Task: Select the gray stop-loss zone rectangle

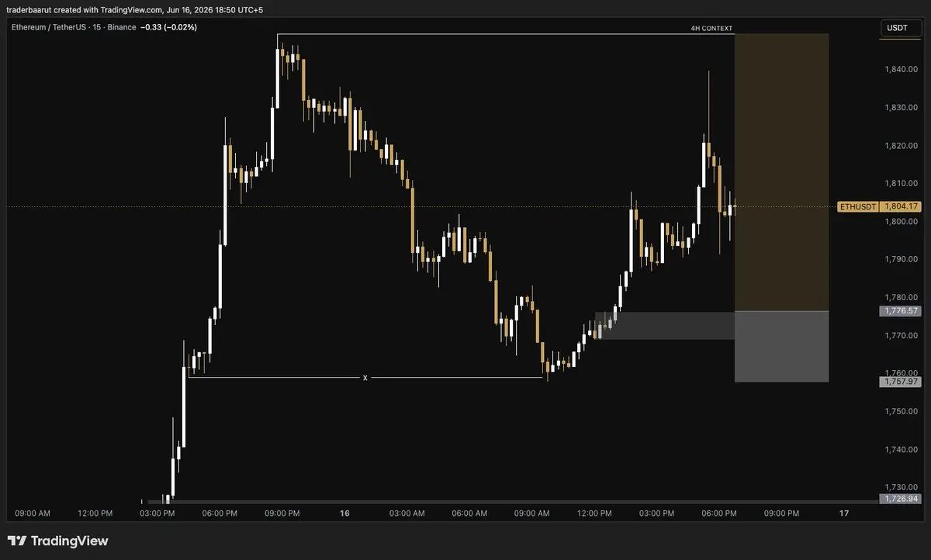Action: point(781,347)
